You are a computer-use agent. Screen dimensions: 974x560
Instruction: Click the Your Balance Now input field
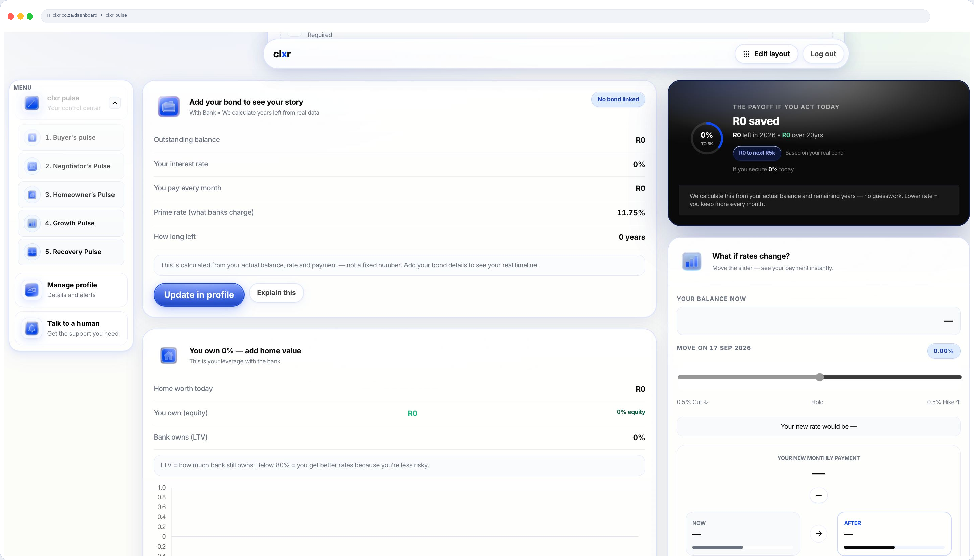pos(818,321)
